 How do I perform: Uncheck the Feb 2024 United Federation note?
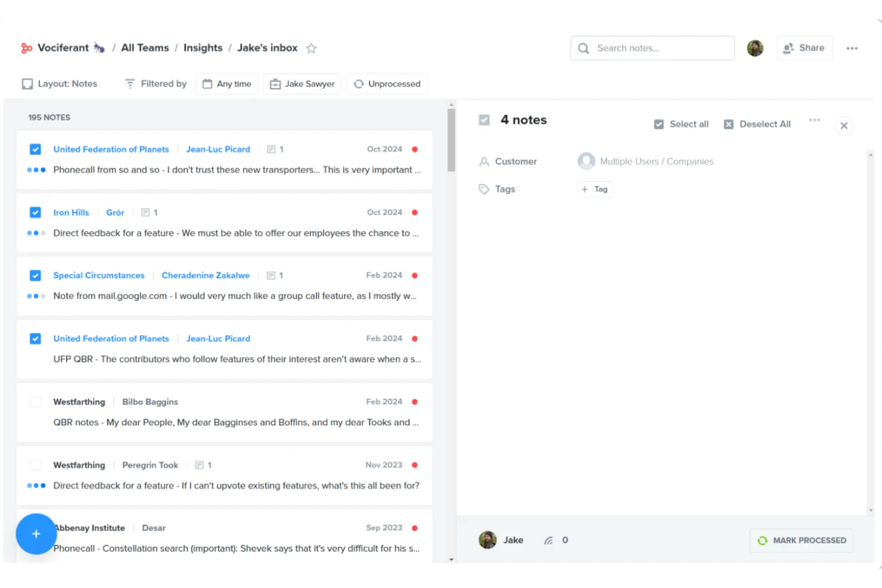click(x=35, y=339)
